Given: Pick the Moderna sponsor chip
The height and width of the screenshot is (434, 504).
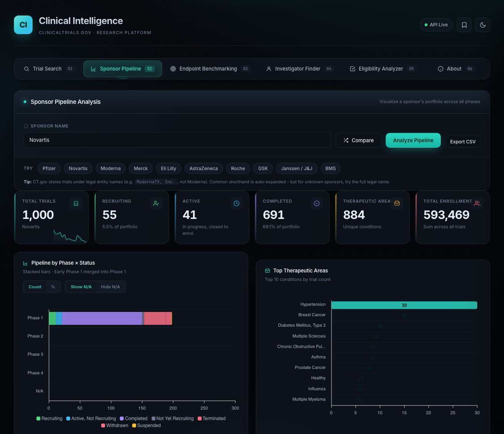Looking at the screenshot, I should (x=110, y=169).
